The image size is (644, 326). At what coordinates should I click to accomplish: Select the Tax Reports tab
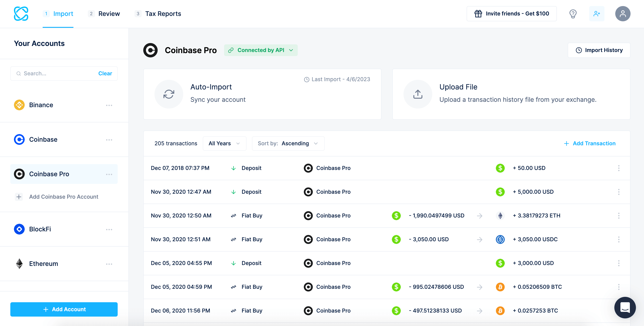(163, 13)
